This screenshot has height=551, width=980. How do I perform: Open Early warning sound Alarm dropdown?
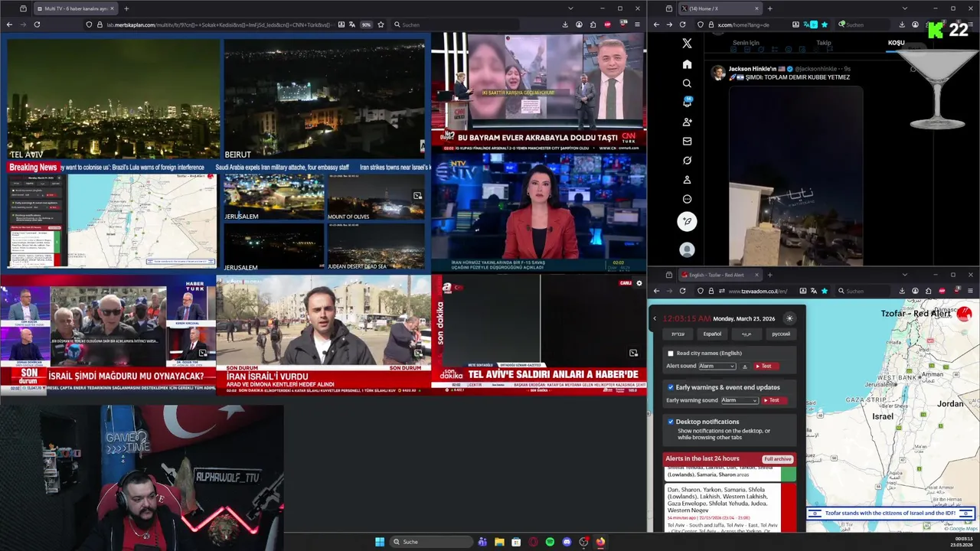pos(740,400)
